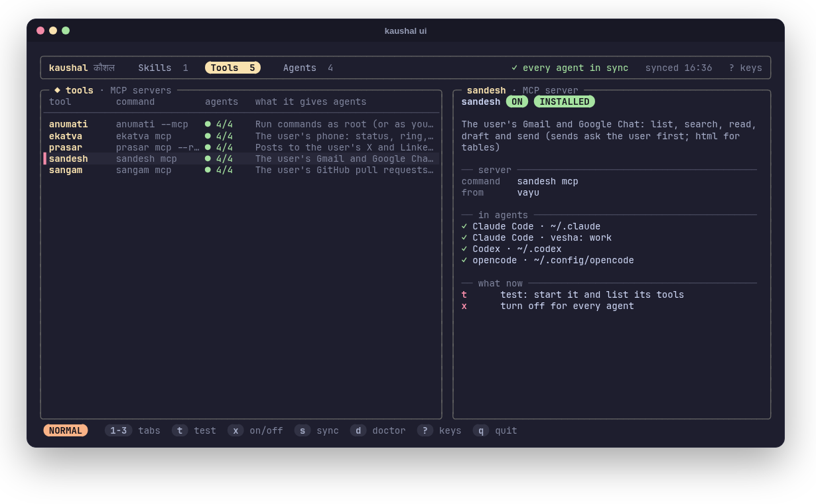This screenshot has height=504, width=816.
Task: Click the diamond icon beside tools title
Action: [57, 90]
